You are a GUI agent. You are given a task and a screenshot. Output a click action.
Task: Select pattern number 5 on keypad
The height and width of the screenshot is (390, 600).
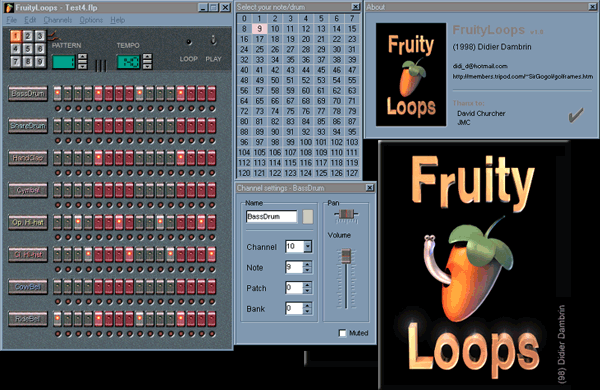click(x=28, y=49)
